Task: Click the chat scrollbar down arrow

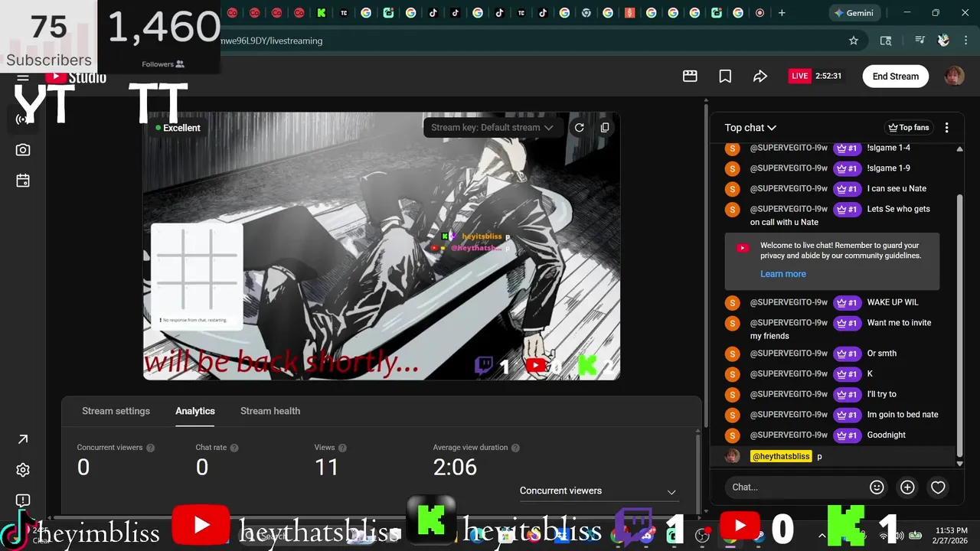Action: point(960,463)
